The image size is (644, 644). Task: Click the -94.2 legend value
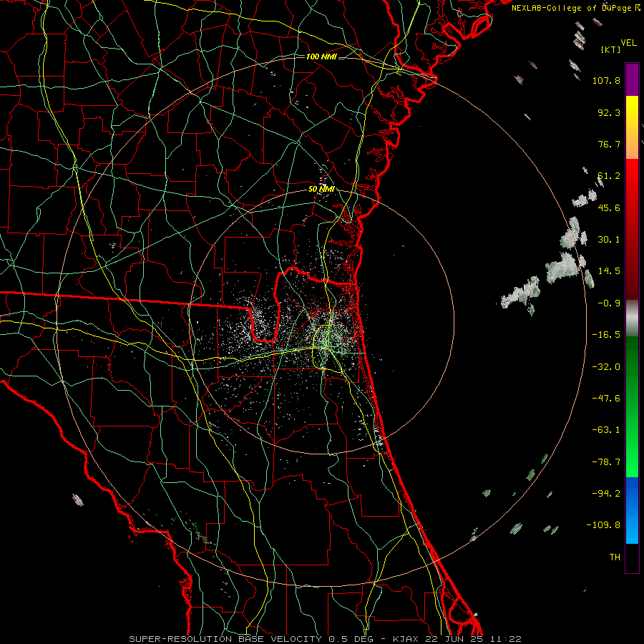(606, 494)
